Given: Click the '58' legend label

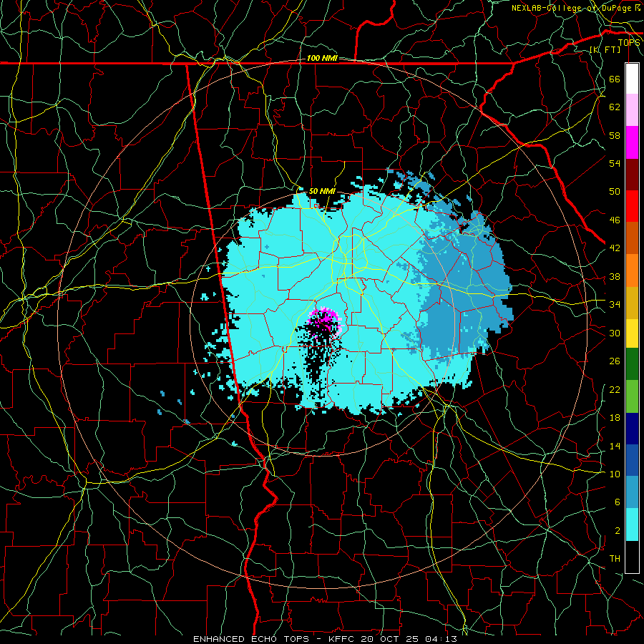Looking at the screenshot, I should click(x=615, y=135).
